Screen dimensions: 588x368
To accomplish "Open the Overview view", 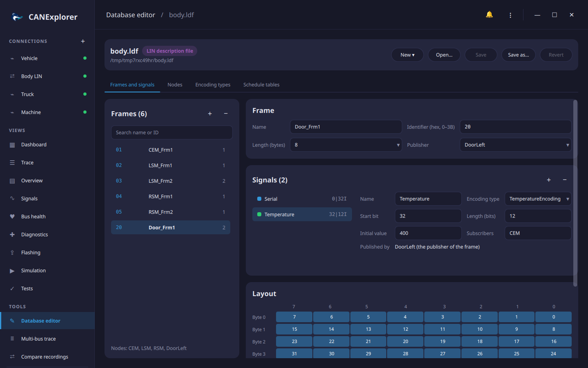I will (47, 181).
